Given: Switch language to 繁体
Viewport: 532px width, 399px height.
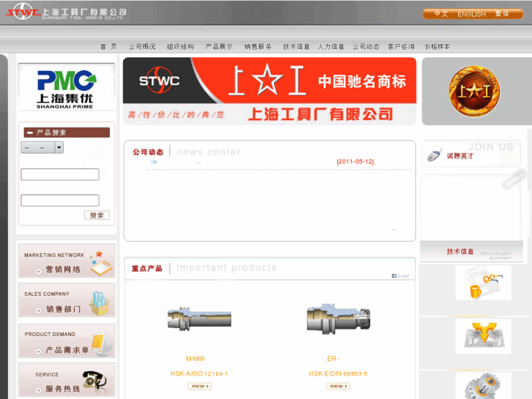Looking at the screenshot, I should (x=502, y=14).
